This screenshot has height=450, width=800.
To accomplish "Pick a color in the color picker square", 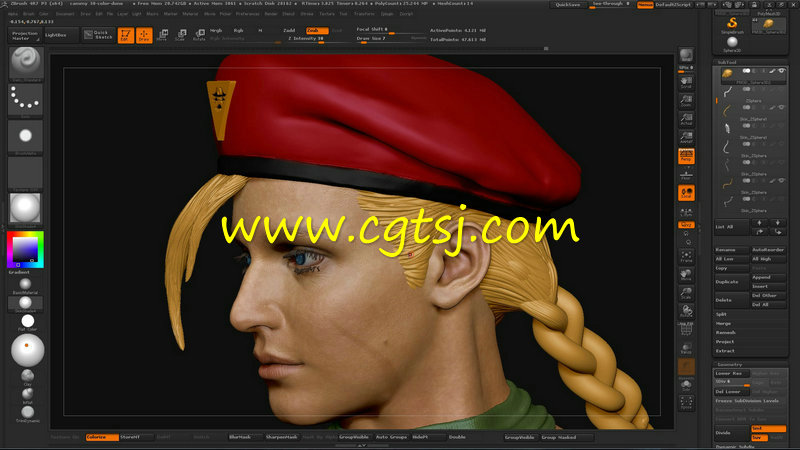I will pos(25,249).
